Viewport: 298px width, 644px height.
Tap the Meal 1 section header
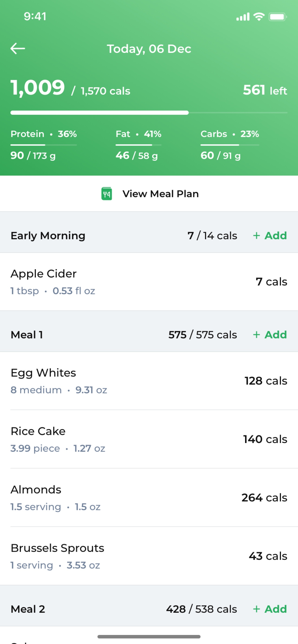click(x=149, y=335)
